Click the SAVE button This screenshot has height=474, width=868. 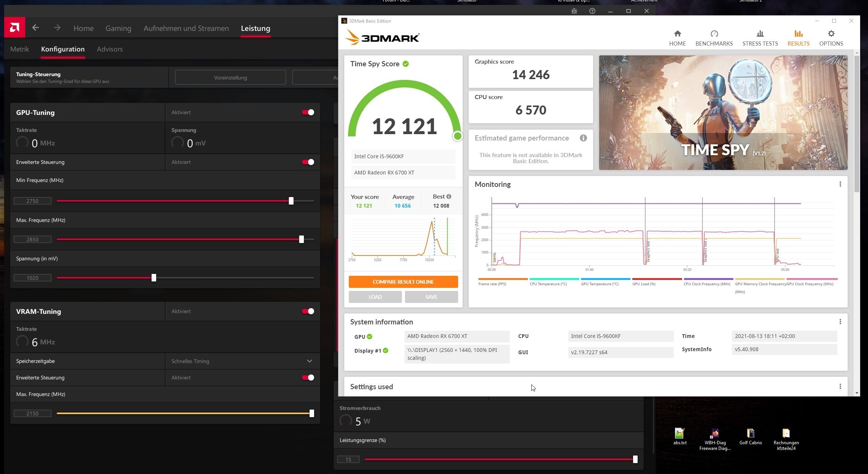click(x=431, y=297)
